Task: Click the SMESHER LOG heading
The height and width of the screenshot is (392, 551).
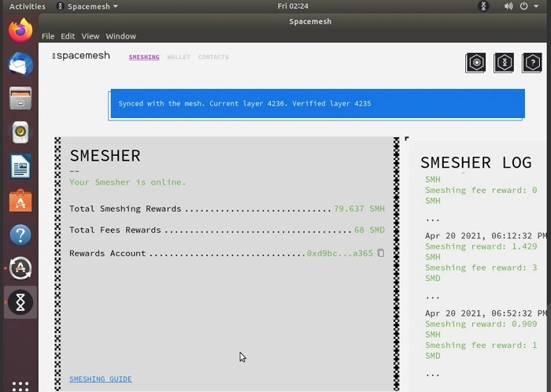Action: coord(476,163)
